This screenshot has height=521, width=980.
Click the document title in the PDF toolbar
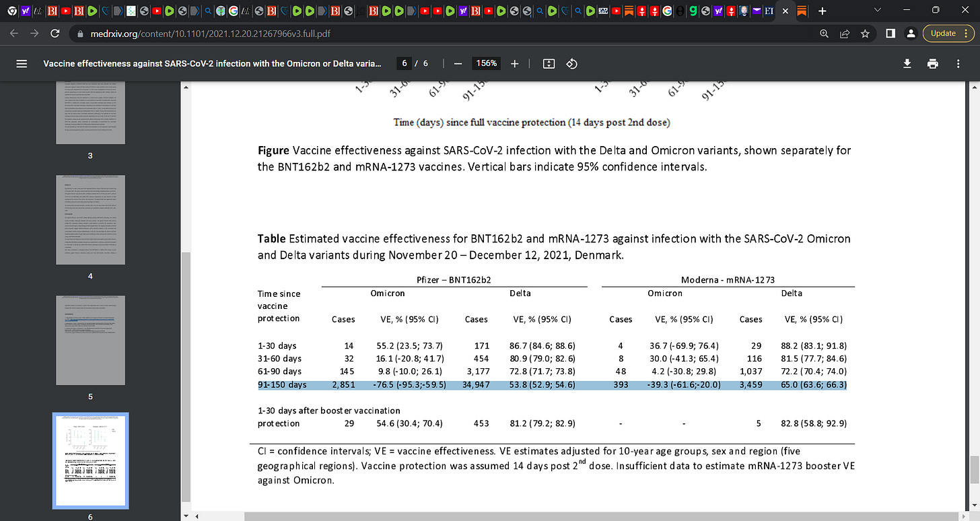coord(212,63)
